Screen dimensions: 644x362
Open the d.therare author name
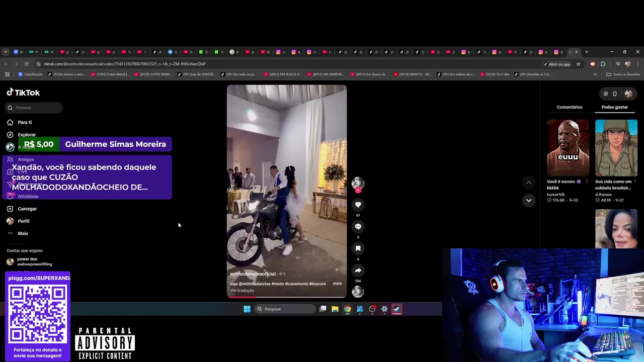click(x=604, y=194)
